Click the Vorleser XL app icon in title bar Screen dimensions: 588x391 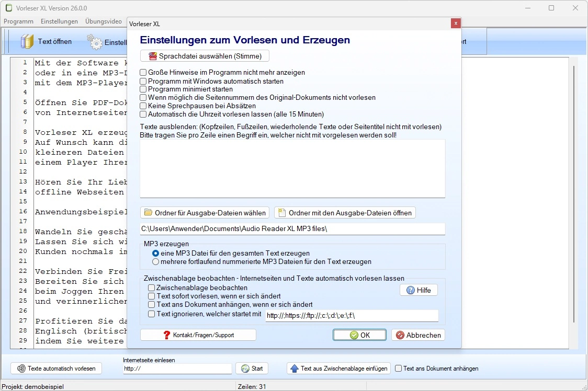(x=8, y=8)
